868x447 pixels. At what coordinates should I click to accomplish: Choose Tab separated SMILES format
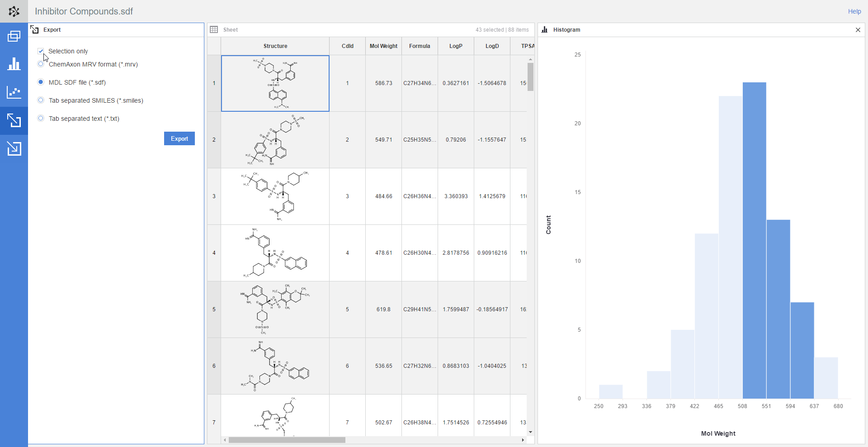(41, 100)
